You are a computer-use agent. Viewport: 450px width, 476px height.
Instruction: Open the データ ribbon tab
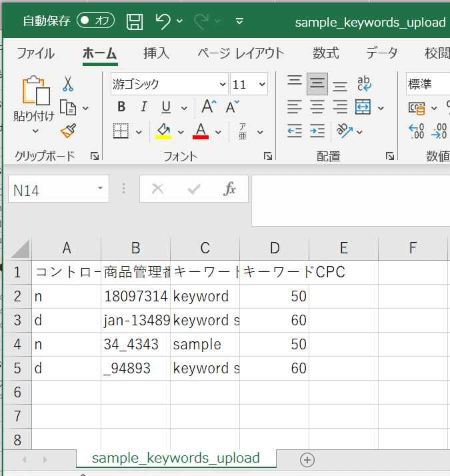tap(382, 53)
